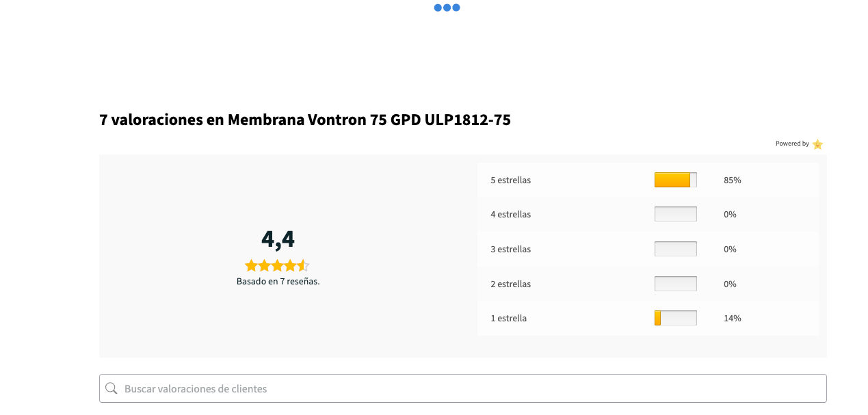The width and height of the screenshot is (868, 415).
Task: Filter reviews by 3 estrellas
Action: [648, 249]
